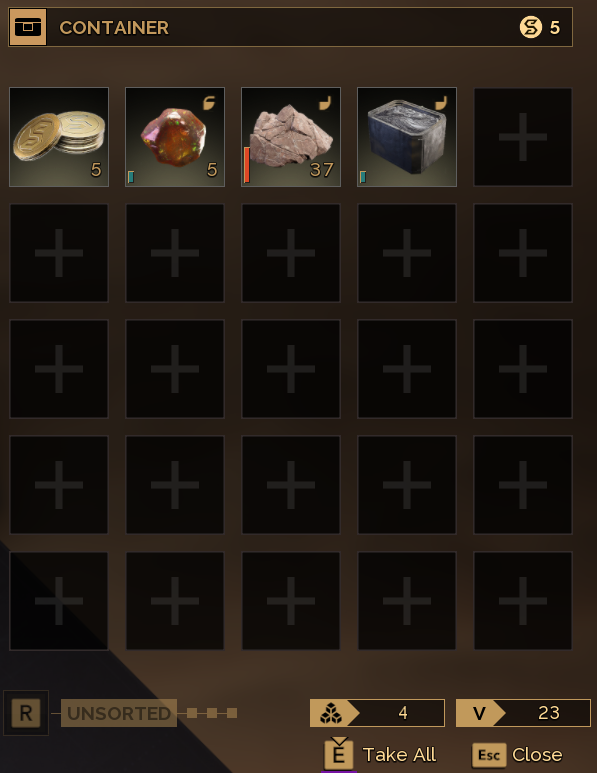
Task: Click the Solari currency symbol in header
Action: 530,27
